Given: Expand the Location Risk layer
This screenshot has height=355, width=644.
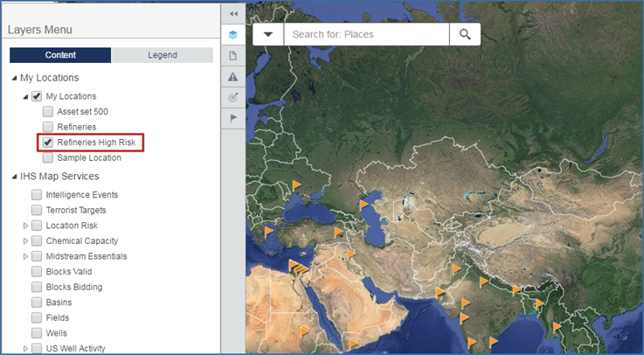Looking at the screenshot, I should click(x=25, y=226).
